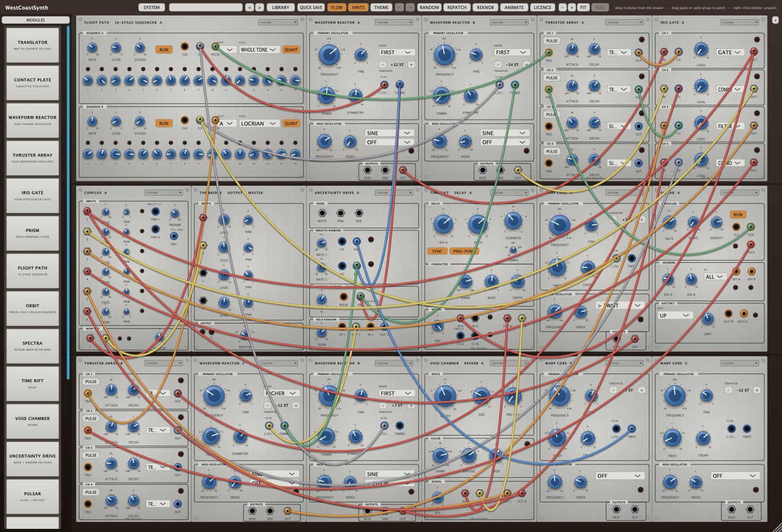Toggle RUN on Flight Path Sequence A
The width and height of the screenshot is (782, 532).
(x=164, y=49)
